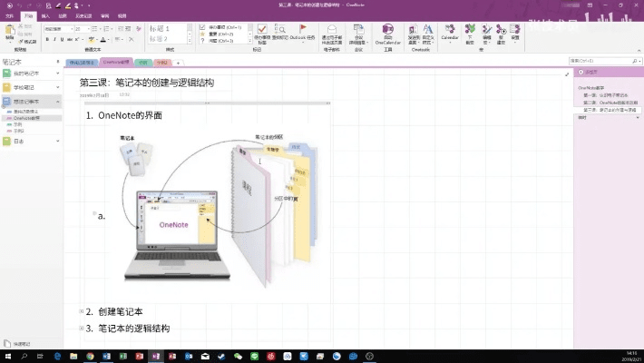The height and width of the screenshot is (363, 644).
Task: Click the Meeting Details icon
Action: [359, 31]
